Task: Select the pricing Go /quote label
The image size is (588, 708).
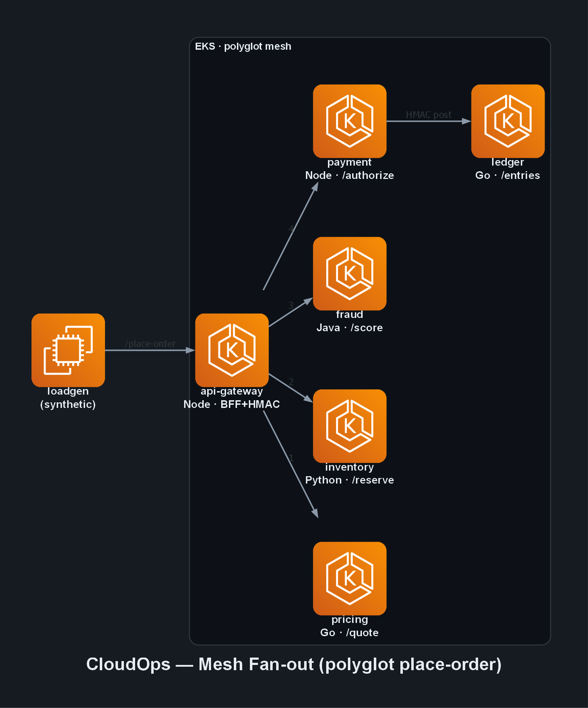Action: (x=350, y=626)
